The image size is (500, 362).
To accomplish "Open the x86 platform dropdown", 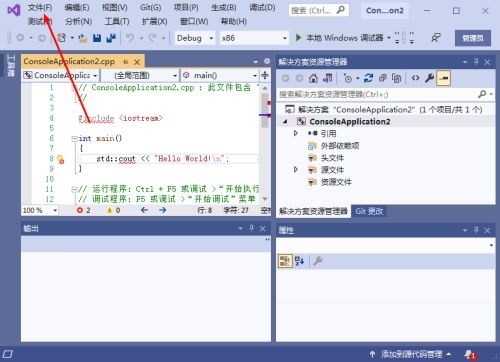I will (x=254, y=38).
